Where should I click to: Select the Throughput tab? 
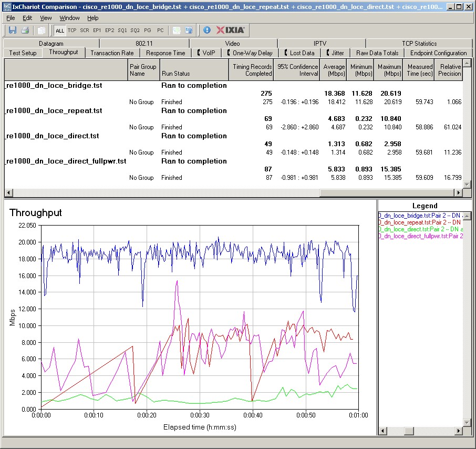click(64, 52)
